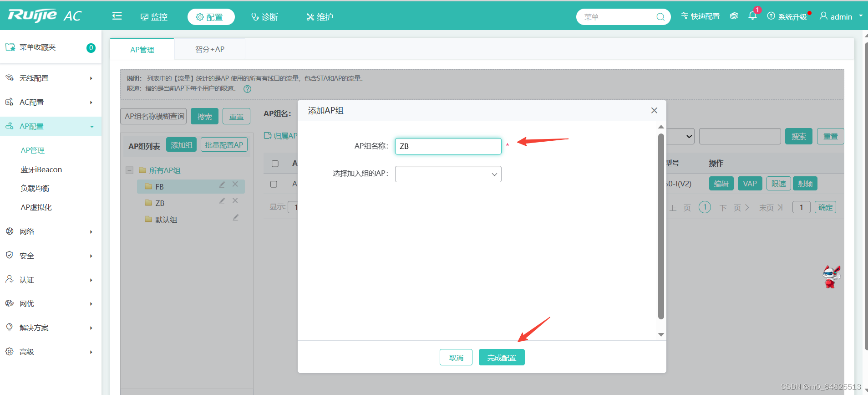The image size is (868, 395).
Task: Expand 认证 sidebar section
Action: coord(51,280)
